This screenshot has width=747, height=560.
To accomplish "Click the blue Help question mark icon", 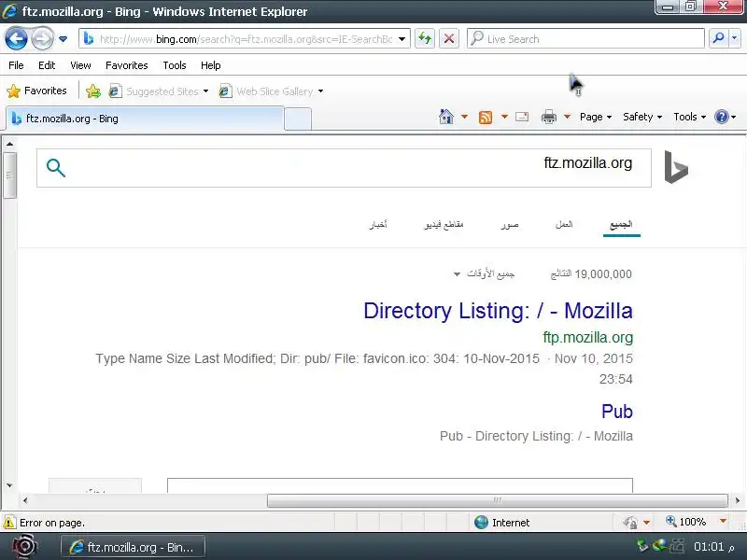I will 722,117.
